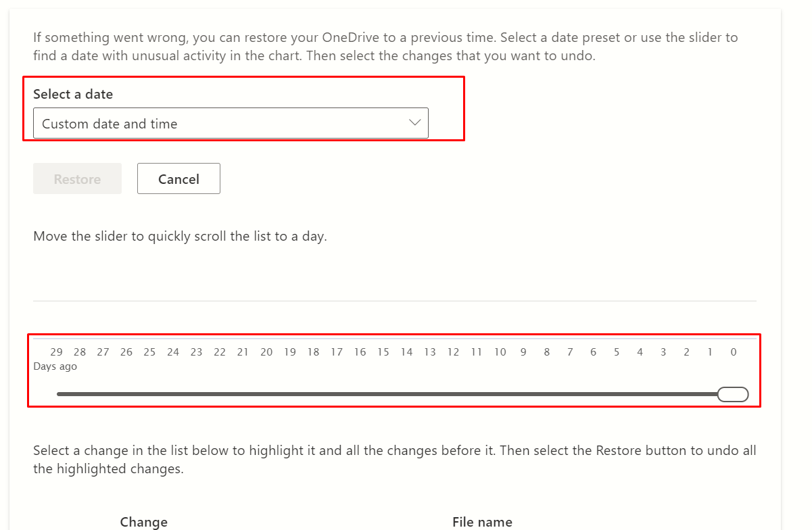Click the slider track below day 22
Viewport: 812px width, 530px height.
tap(220, 394)
